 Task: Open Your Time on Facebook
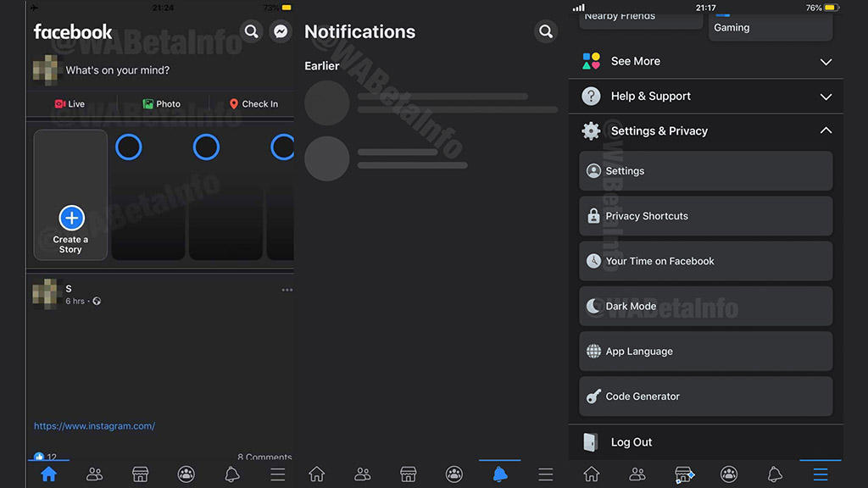click(705, 261)
